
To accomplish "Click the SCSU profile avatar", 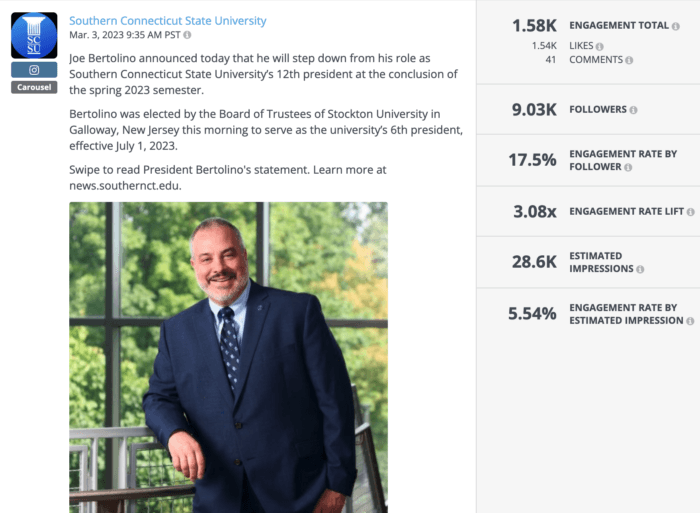I will coord(34,35).
